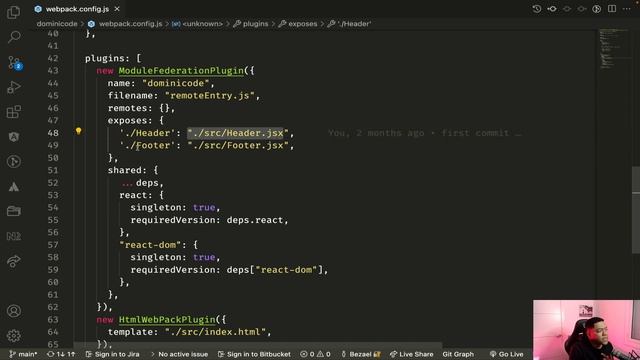640x360 pixels.
Task: Close the webpack.config.js tab
Action: 117,9
